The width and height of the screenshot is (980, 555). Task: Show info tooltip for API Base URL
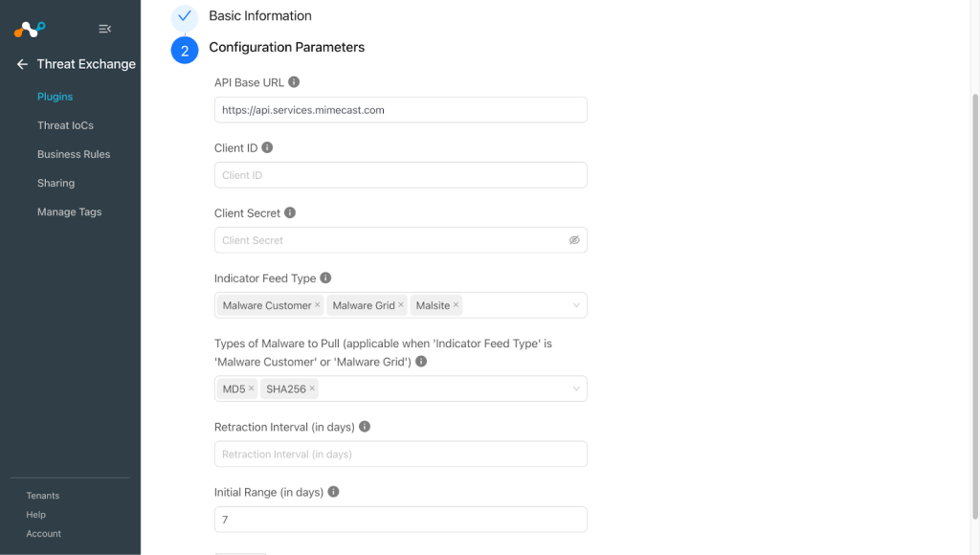tap(294, 82)
